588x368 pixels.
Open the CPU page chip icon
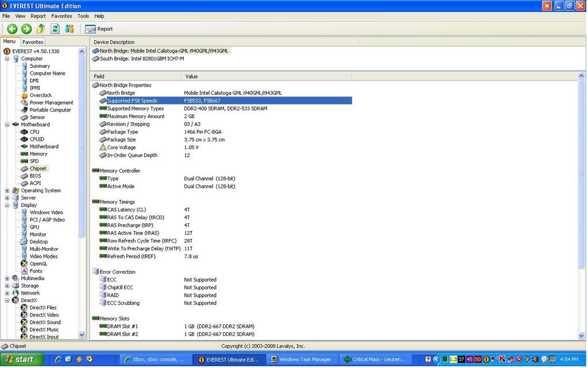(24, 132)
